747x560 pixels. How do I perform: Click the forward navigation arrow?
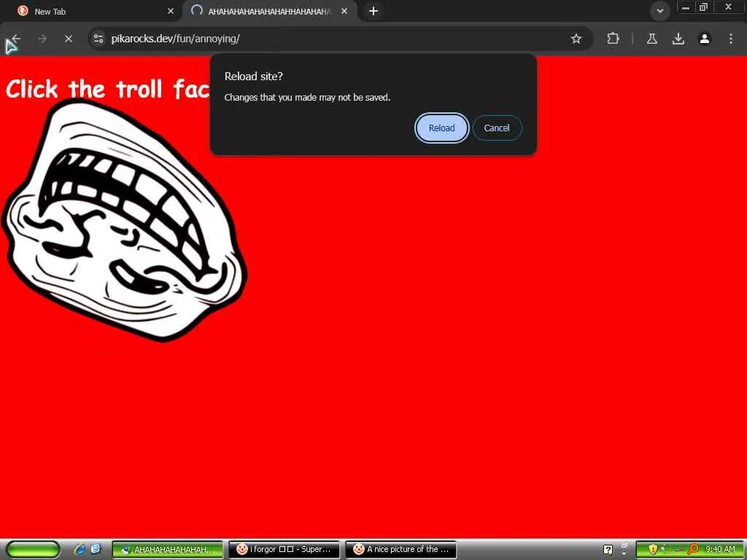click(x=42, y=39)
